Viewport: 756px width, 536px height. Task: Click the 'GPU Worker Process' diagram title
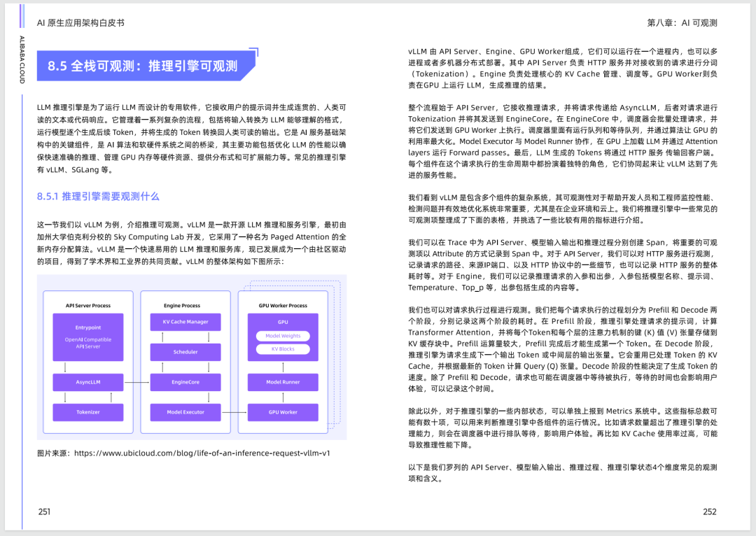click(x=283, y=306)
